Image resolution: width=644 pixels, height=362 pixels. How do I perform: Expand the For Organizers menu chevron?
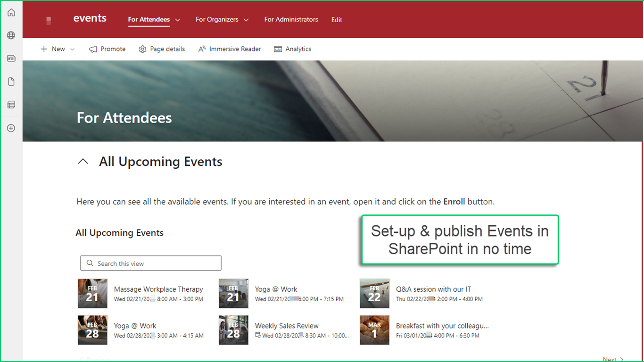(x=246, y=20)
